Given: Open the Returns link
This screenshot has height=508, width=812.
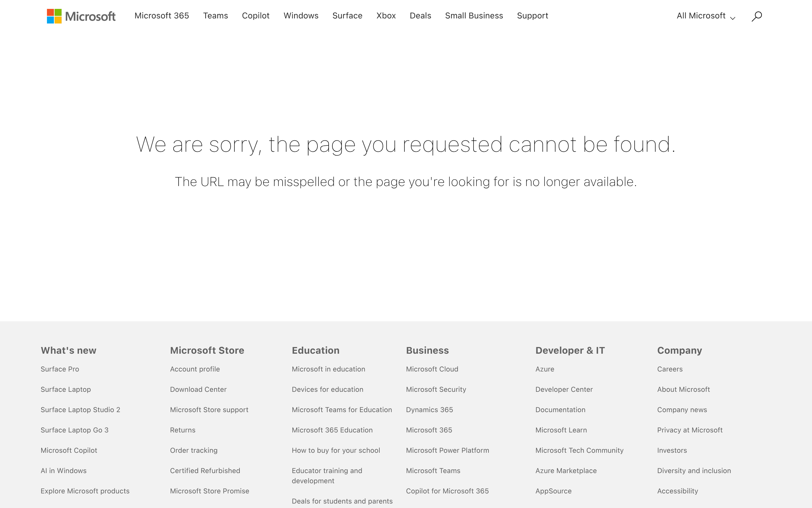Looking at the screenshot, I should 182,430.
